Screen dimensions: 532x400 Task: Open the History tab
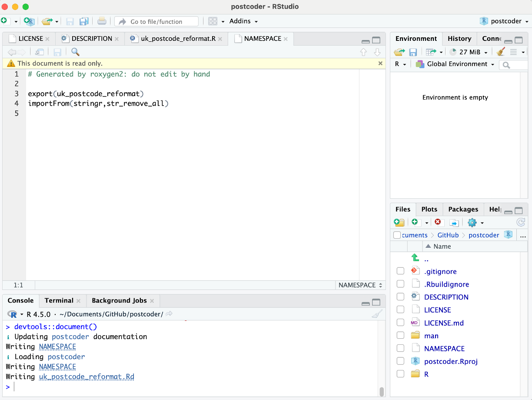[x=459, y=39]
